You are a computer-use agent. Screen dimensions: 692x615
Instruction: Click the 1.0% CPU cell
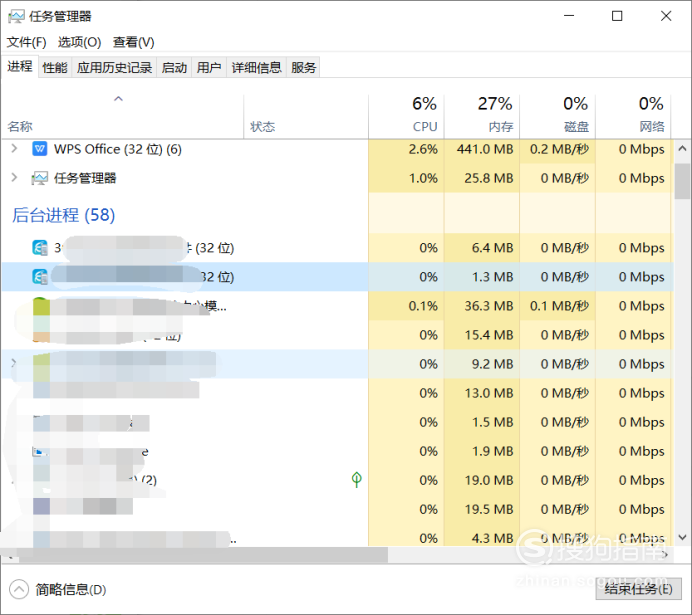(x=406, y=178)
